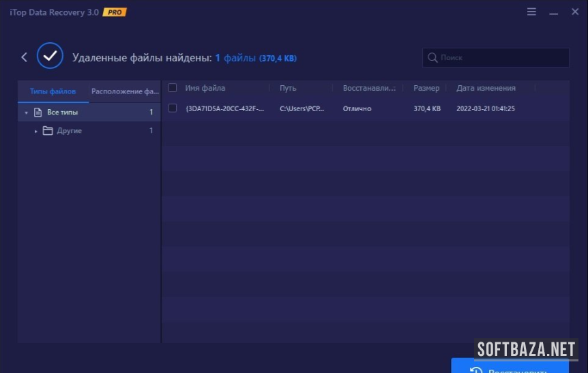Collapse the Все типы tree node
Image resolution: width=588 pixels, height=373 pixels.
coord(26,113)
